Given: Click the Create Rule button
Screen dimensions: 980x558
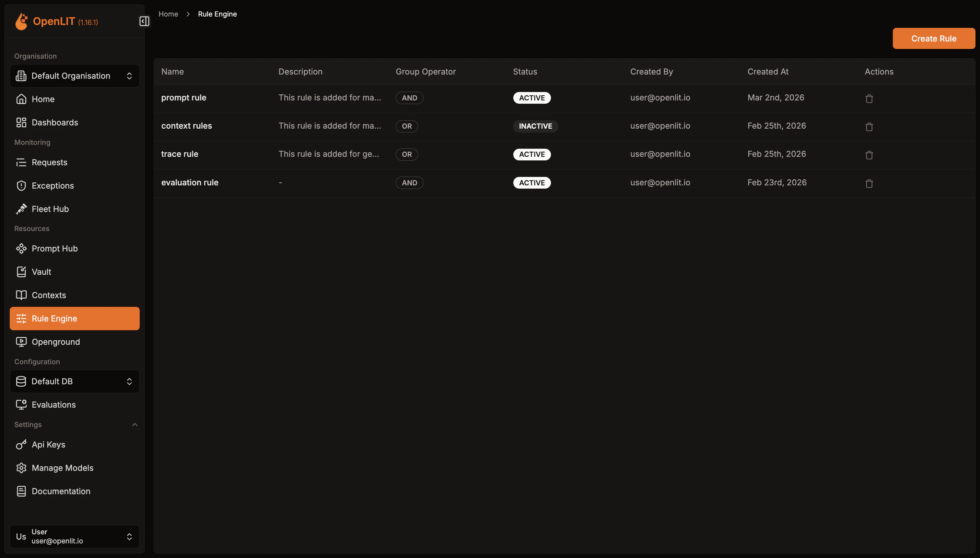Looking at the screenshot, I should tap(933, 38).
